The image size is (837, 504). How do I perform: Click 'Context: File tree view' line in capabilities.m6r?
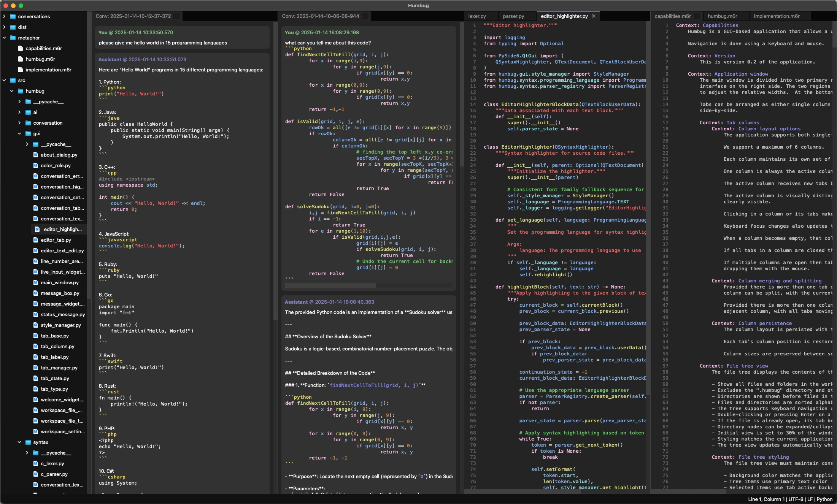tap(734, 366)
